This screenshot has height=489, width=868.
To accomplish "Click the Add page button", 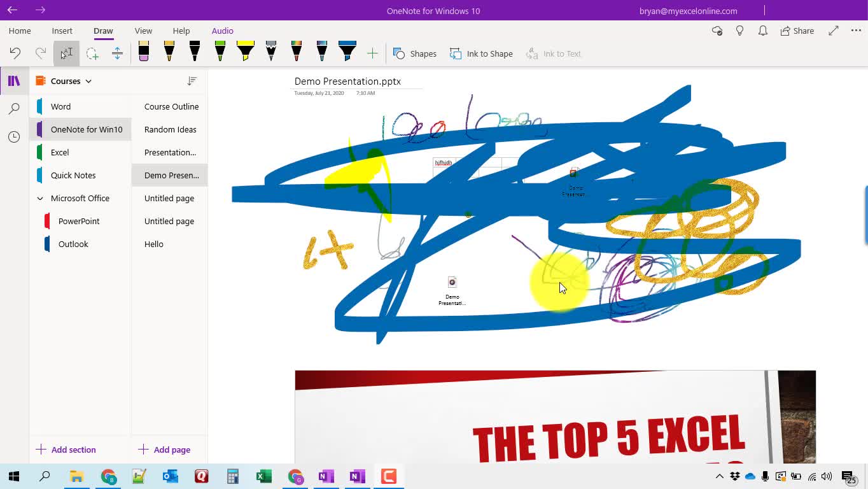I will 164,450.
